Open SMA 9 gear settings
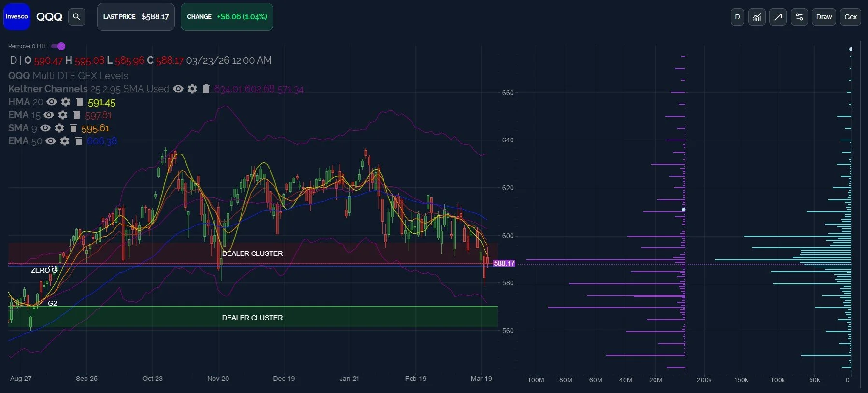 (59, 128)
